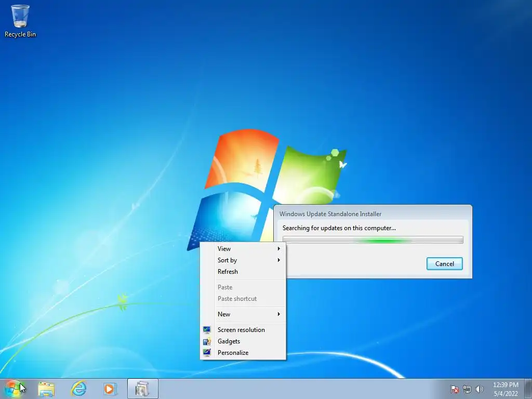This screenshot has height=399, width=532.
Task: Click the arrow beside View
Action: pyautogui.click(x=279, y=249)
